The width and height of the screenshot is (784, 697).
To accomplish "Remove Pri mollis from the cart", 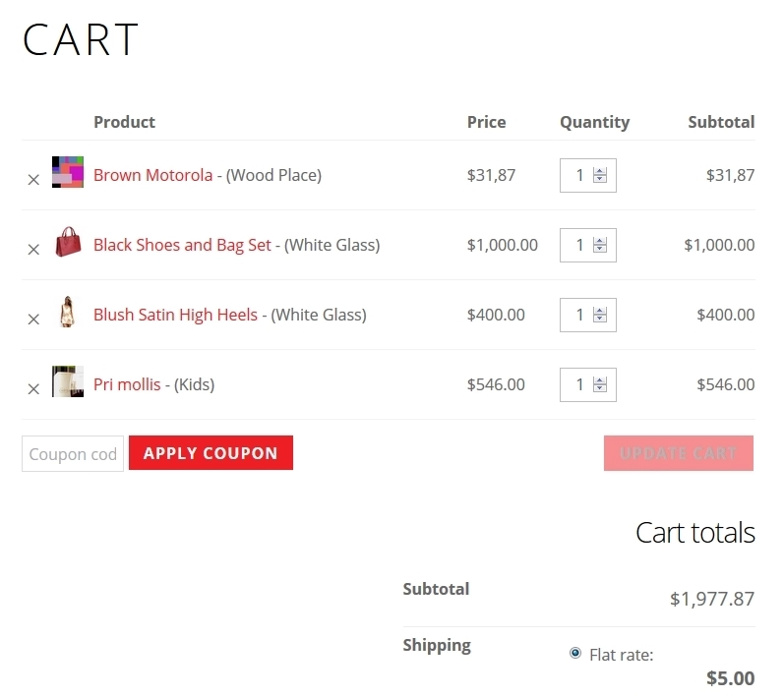I will [33, 389].
